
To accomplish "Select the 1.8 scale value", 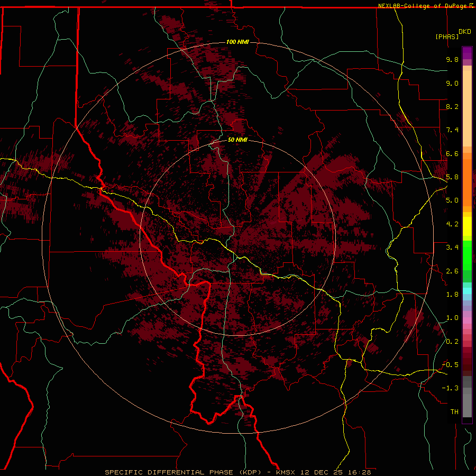I will tap(452, 295).
